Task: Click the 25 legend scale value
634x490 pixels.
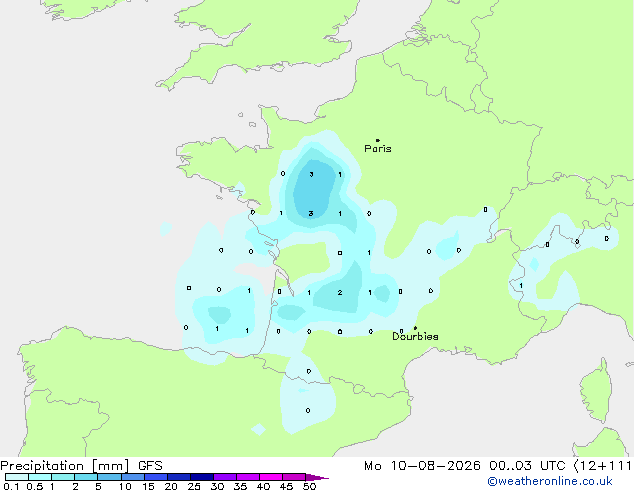Action: pos(194,486)
